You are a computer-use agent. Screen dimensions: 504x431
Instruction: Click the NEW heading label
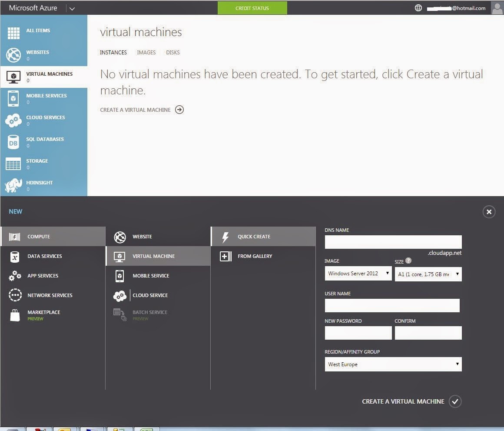click(x=16, y=212)
